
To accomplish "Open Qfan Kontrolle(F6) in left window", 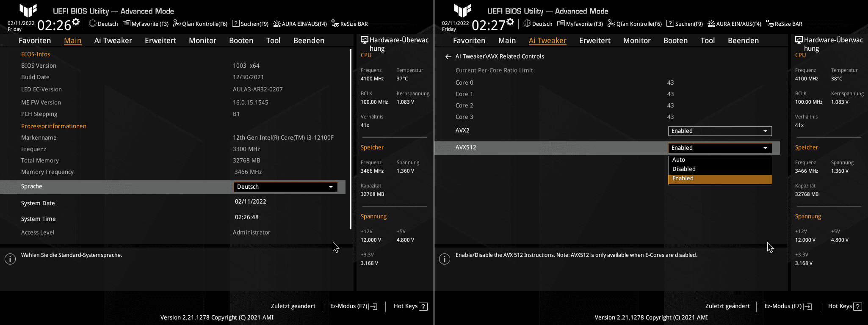I will click(200, 24).
